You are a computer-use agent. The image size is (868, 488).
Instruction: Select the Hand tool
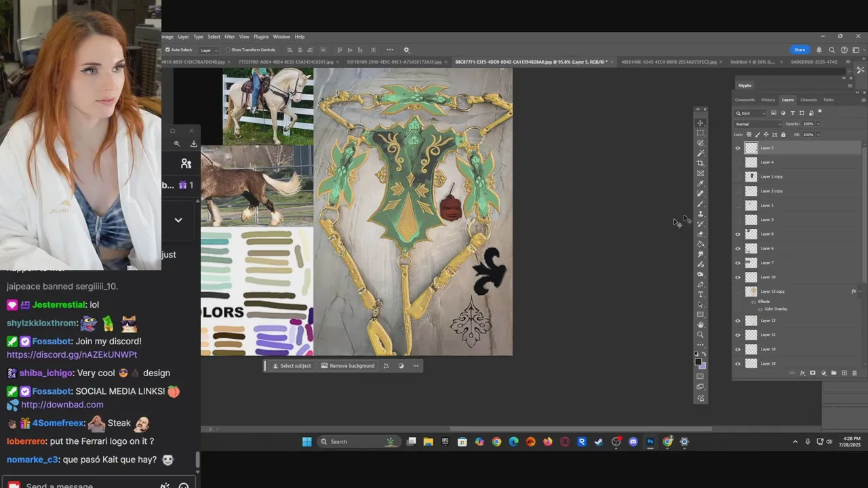(x=701, y=325)
